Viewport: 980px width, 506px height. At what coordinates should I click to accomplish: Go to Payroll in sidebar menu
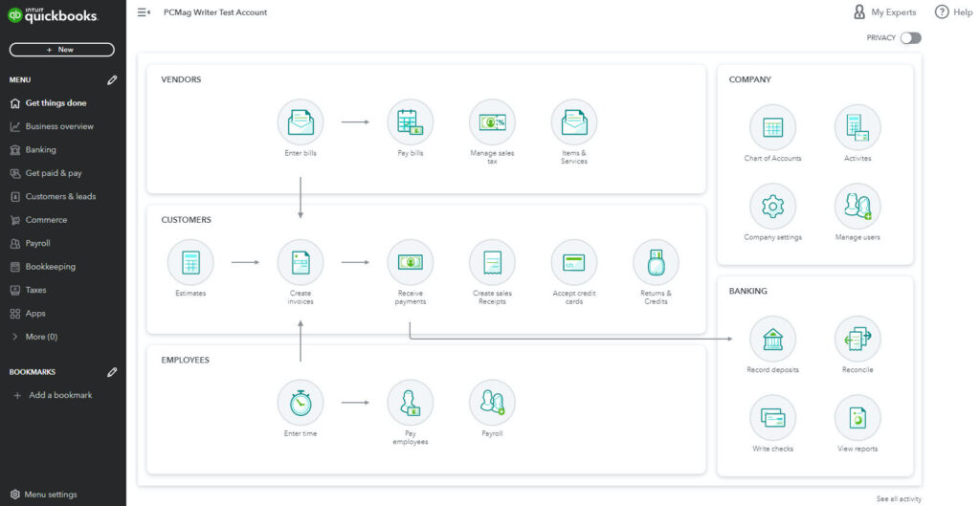click(37, 243)
